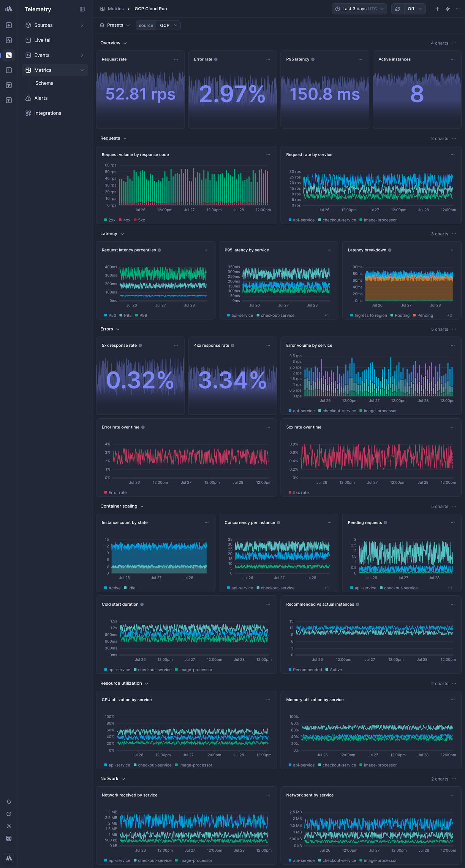Open the fourth icon in the left rail
Viewport: 465px width, 868px height.
[9, 70]
